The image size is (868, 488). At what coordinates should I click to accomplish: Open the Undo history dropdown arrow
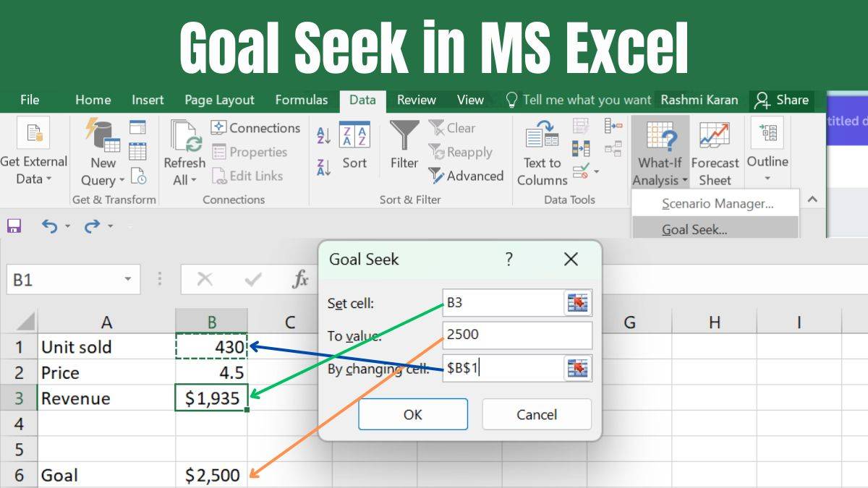click(67, 226)
